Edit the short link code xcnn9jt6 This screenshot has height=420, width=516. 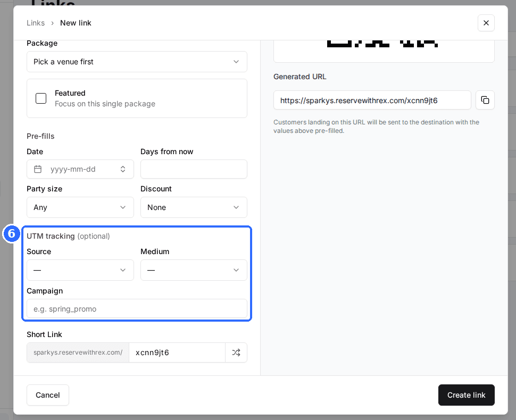[x=177, y=352]
